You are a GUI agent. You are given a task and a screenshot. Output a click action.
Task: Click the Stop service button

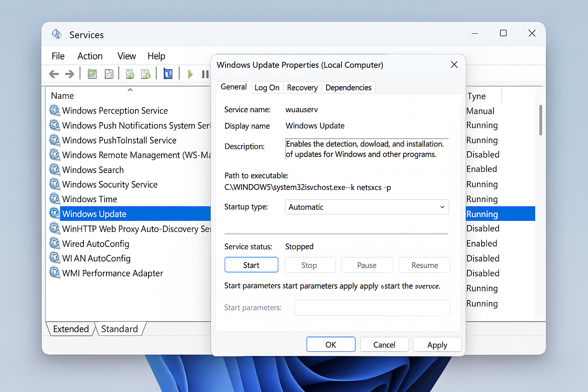(310, 265)
